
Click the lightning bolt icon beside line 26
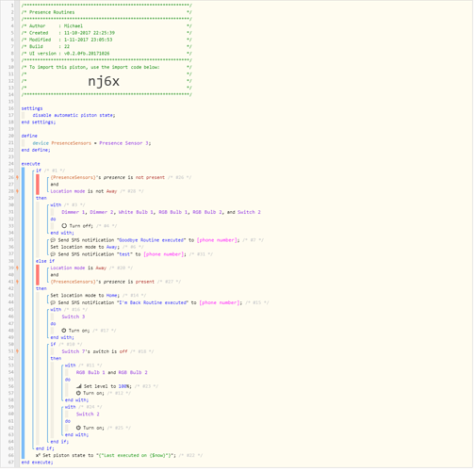tap(17, 177)
